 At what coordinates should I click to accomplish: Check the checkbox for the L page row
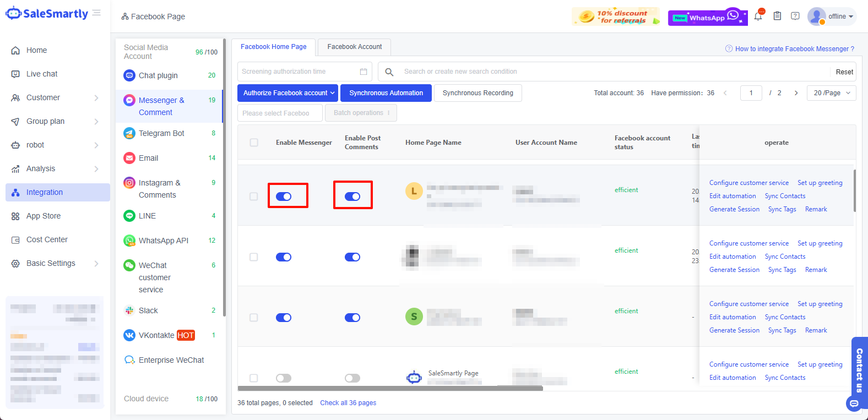pos(254,197)
